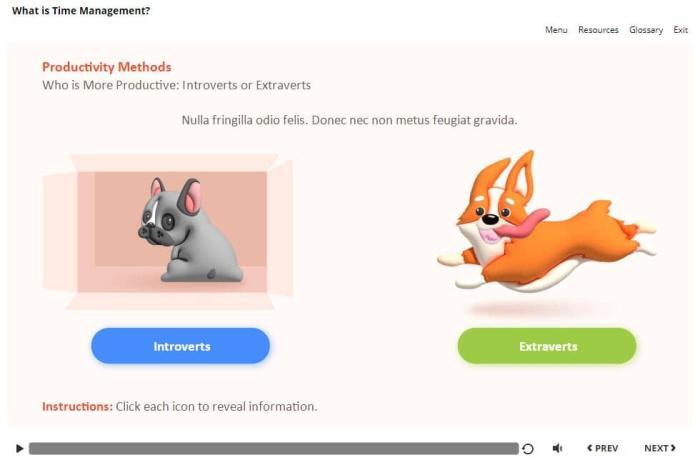Click the 'Who is More Productive' subtitle

176,85
